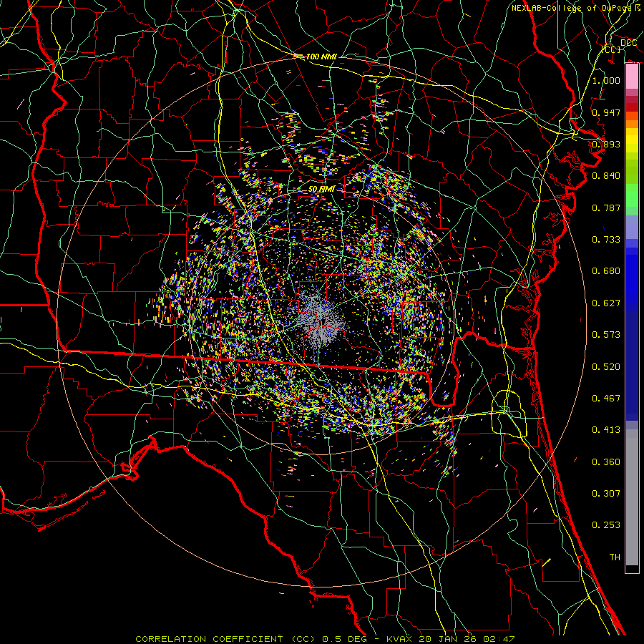Select the 0.360 legend value
This screenshot has width=644, height=644.
tap(606, 462)
